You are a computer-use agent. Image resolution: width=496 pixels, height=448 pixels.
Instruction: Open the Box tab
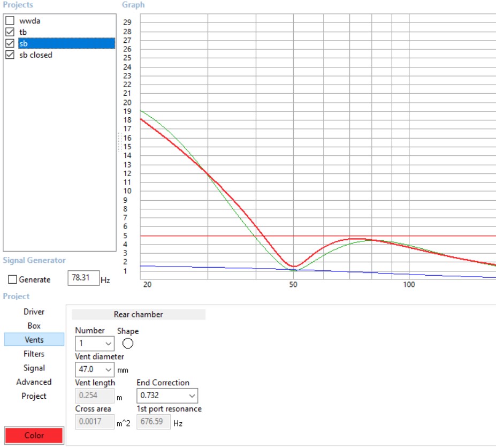click(34, 325)
